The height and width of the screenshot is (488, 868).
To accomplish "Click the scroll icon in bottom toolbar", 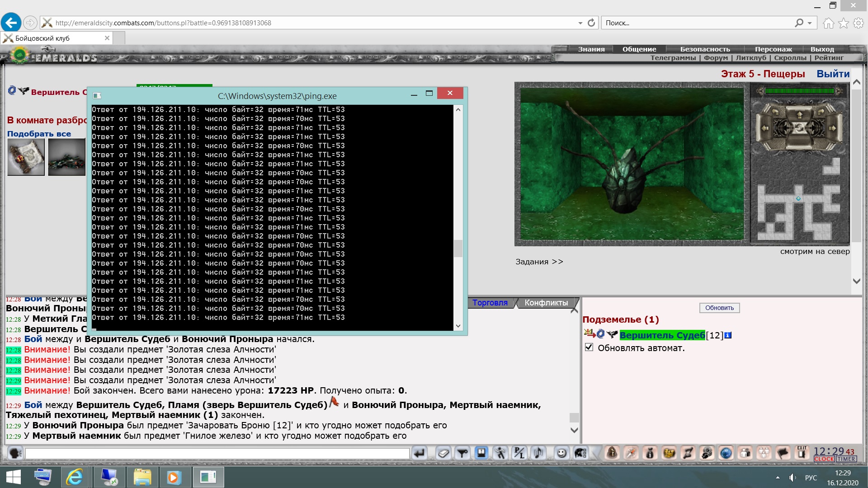I will [x=688, y=453].
